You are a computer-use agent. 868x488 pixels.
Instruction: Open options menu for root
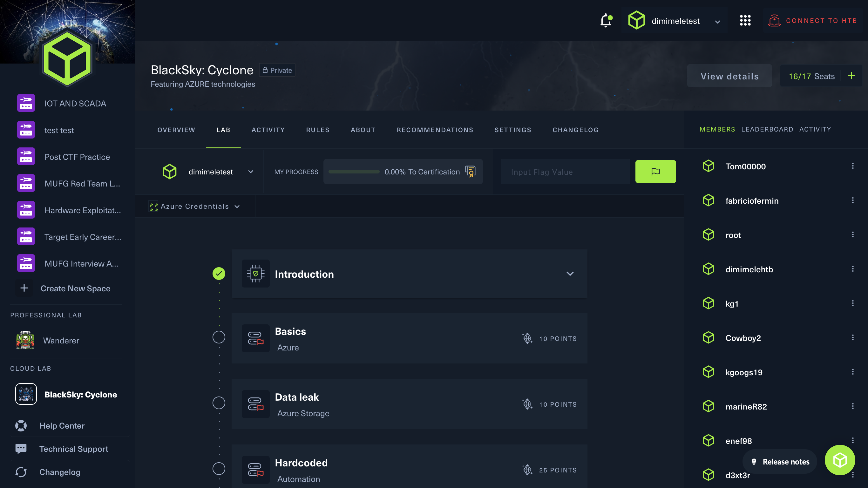852,234
